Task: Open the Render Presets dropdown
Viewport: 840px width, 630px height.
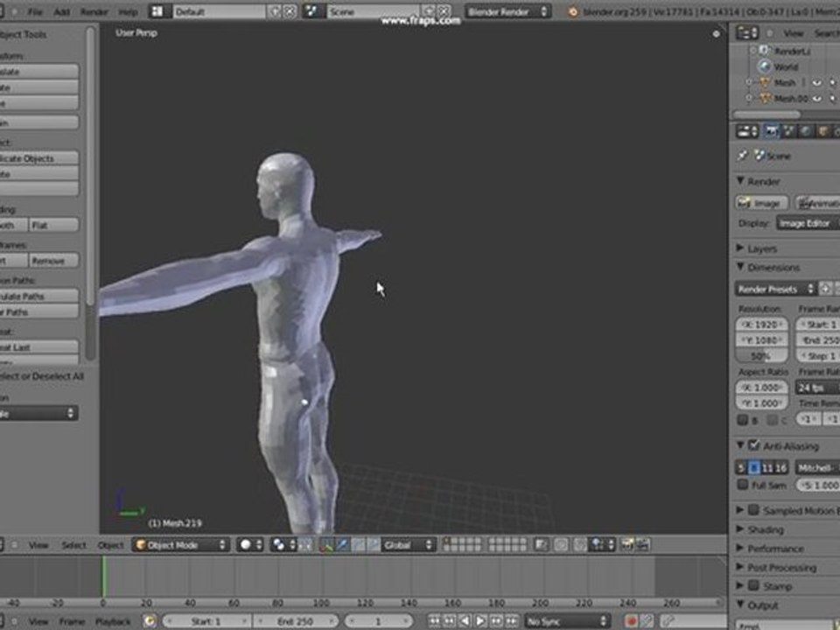Action: pos(776,289)
